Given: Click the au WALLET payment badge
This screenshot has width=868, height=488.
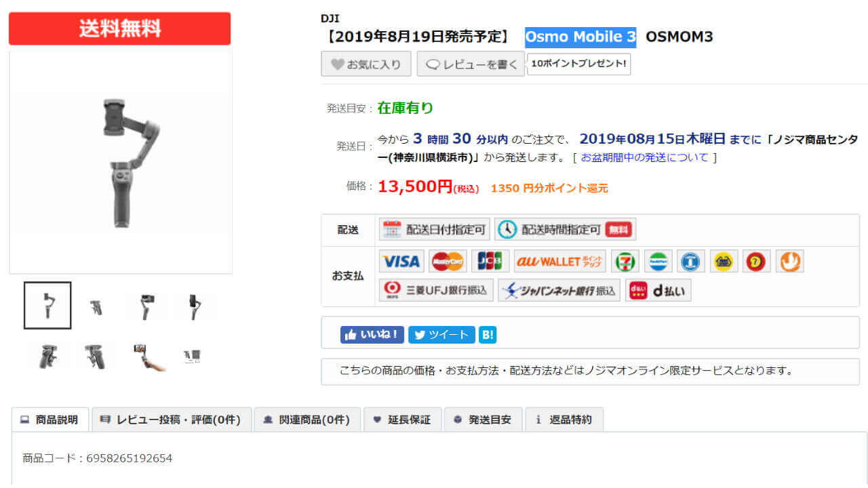Looking at the screenshot, I should (x=559, y=261).
